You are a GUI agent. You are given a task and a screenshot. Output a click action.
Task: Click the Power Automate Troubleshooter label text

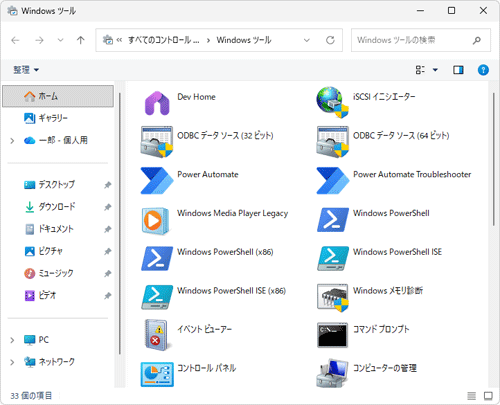412,174
